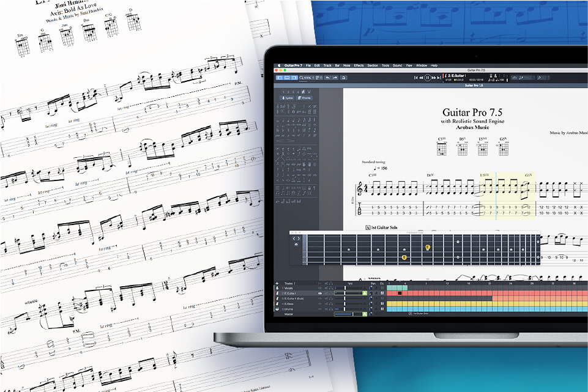Image resolution: width=588 pixels, height=392 pixels.
Task: Open Section menu
Action: coord(373,65)
